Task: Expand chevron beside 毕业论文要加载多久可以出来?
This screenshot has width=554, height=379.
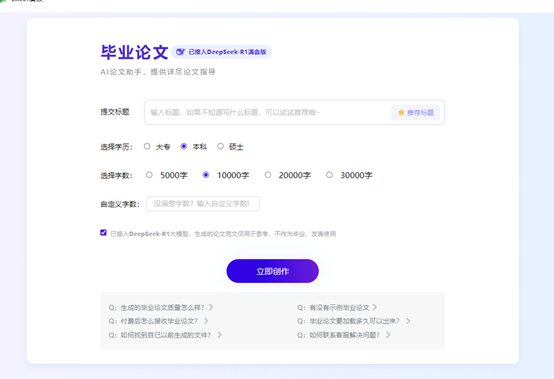Action: 408,321
